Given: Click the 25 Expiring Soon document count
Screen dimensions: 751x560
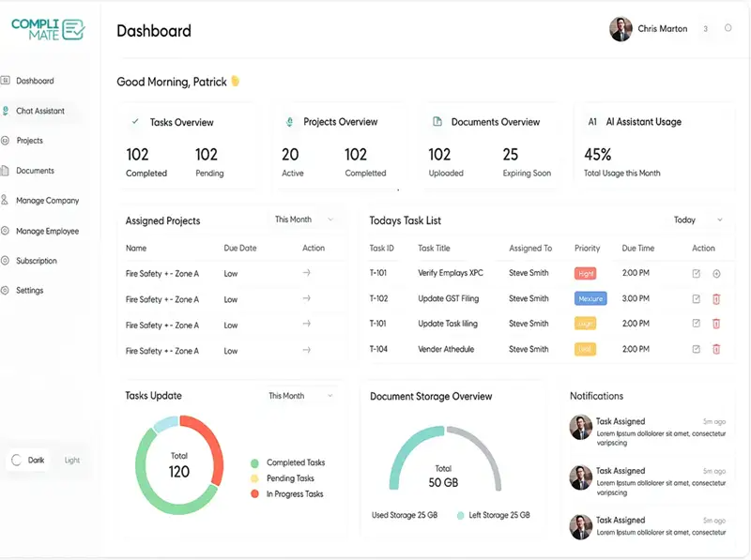Looking at the screenshot, I should pos(511,155).
